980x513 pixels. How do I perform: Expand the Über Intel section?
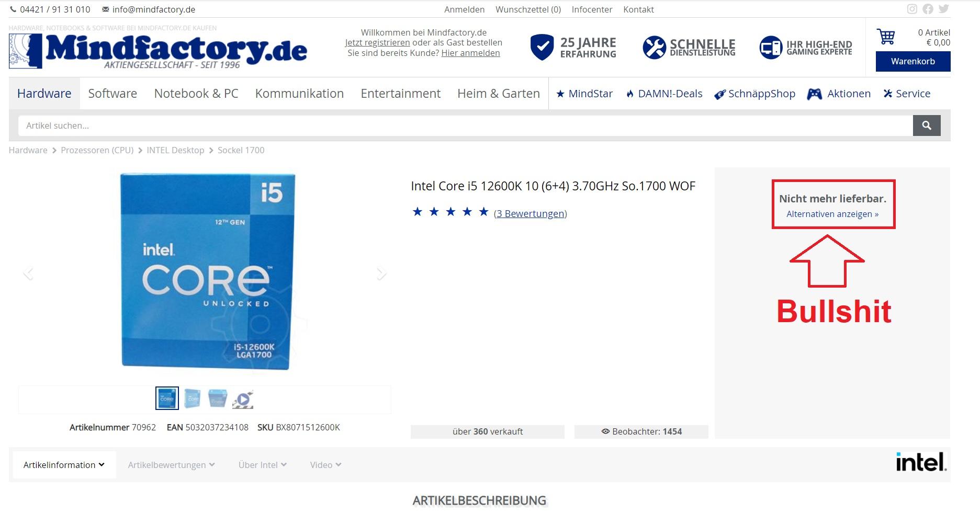point(263,465)
